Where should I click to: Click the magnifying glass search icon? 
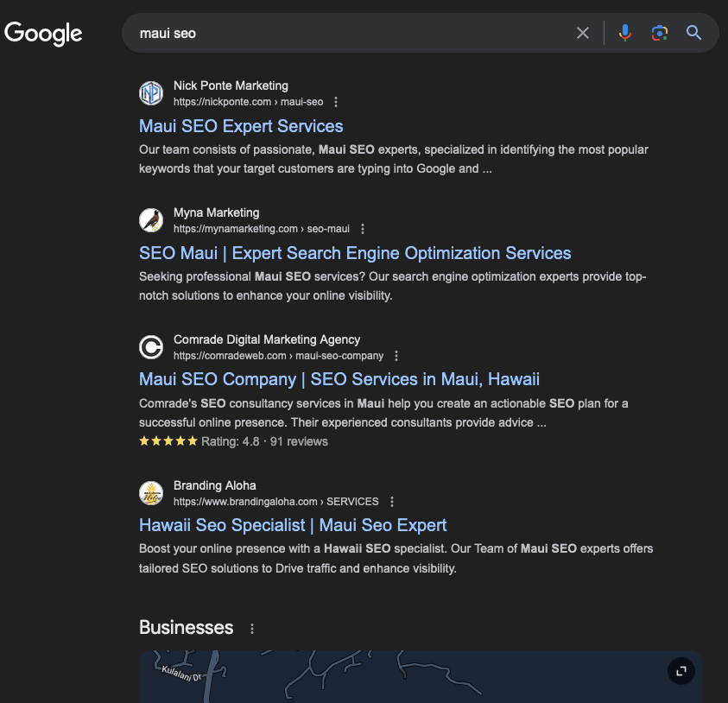(x=693, y=33)
